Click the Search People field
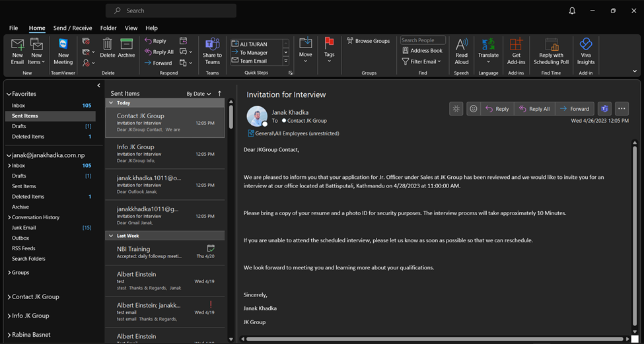Viewport: 644px width, 344px height. [423, 40]
